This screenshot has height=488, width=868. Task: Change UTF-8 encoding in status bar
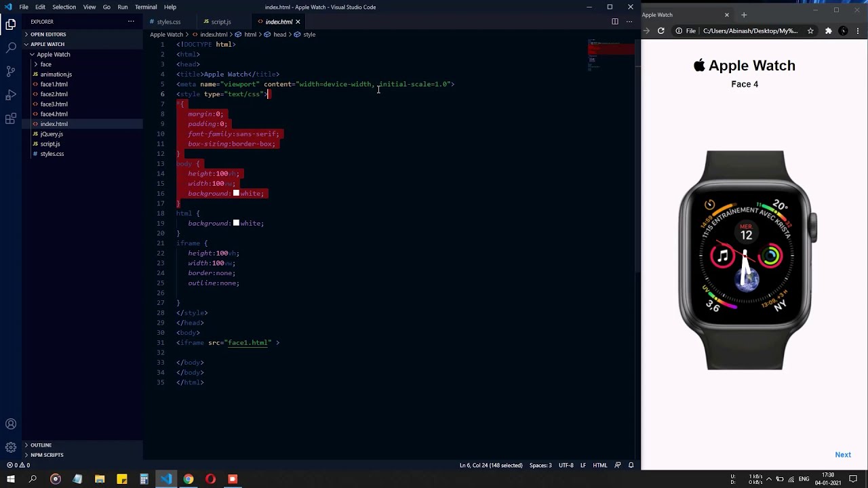pos(566,465)
